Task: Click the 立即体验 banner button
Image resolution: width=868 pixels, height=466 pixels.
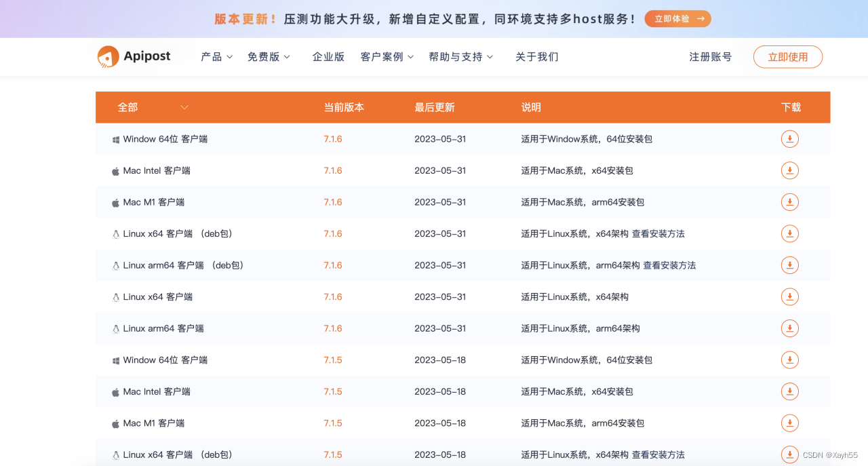Action: tap(677, 18)
